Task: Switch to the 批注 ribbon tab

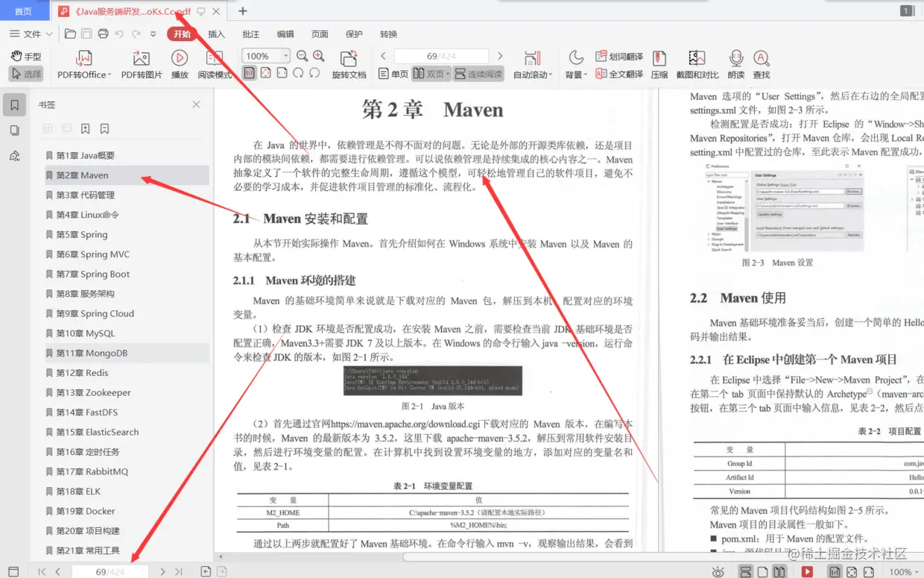Action: 251,34
